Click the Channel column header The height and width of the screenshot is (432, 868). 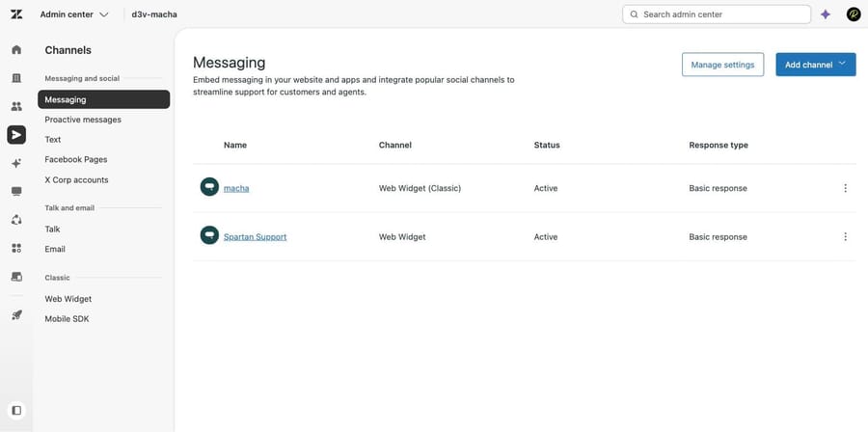click(x=395, y=145)
